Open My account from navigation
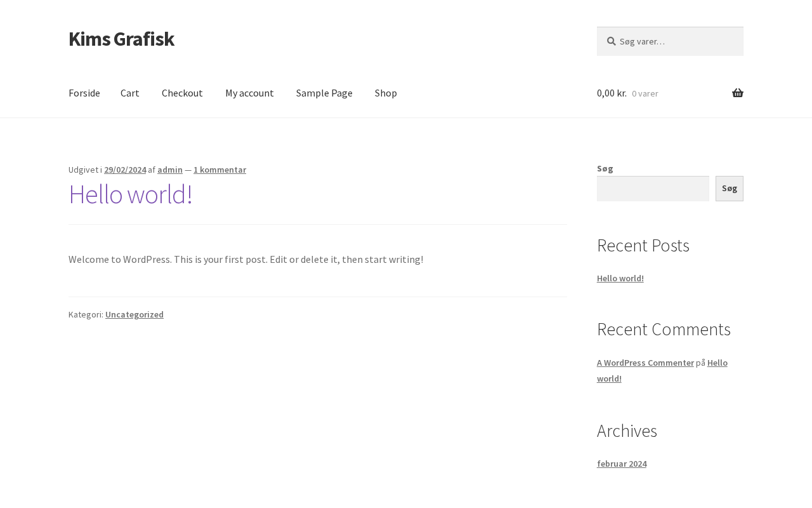The height and width of the screenshot is (508, 812). click(249, 93)
